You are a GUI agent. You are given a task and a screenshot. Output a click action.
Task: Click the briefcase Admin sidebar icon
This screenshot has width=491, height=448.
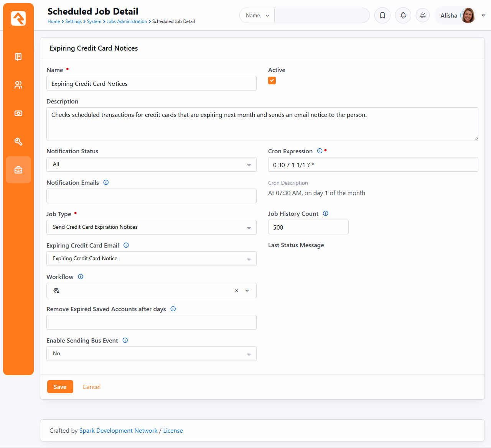(x=18, y=170)
